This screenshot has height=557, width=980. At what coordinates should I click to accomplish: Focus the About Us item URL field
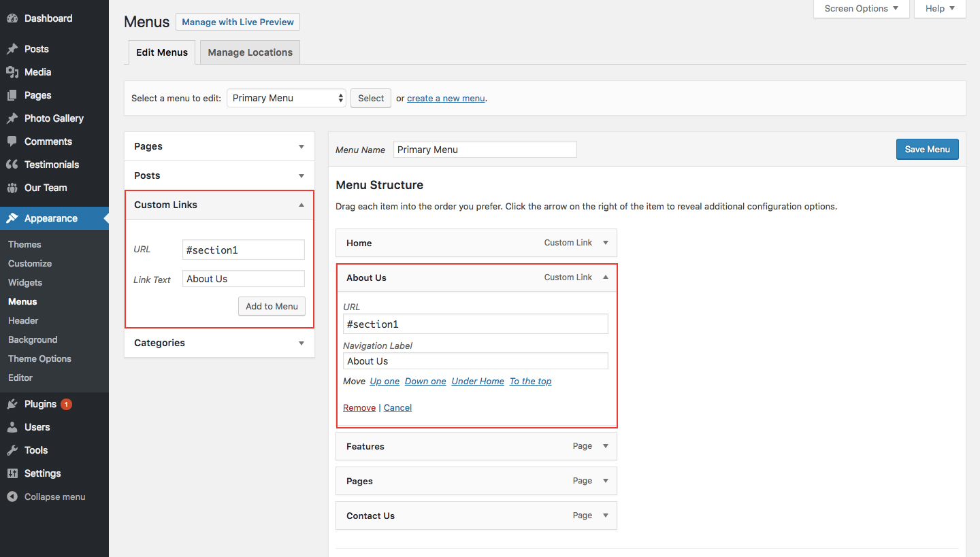pyautogui.click(x=476, y=324)
